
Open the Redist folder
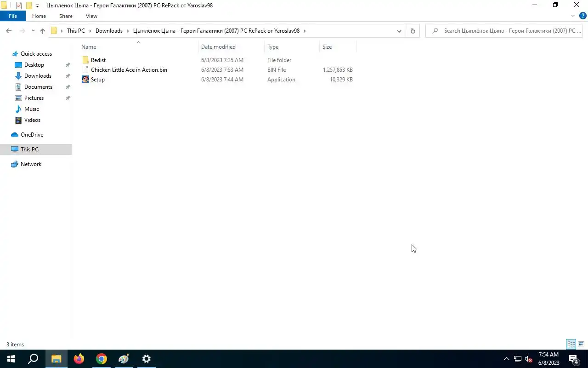[98, 60]
